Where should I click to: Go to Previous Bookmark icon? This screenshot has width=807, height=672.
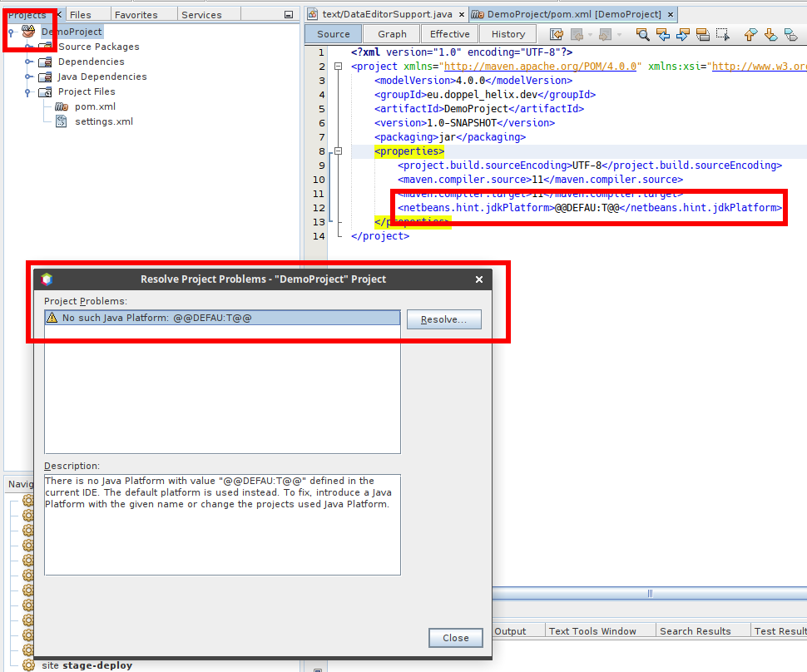tap(751, 34)
